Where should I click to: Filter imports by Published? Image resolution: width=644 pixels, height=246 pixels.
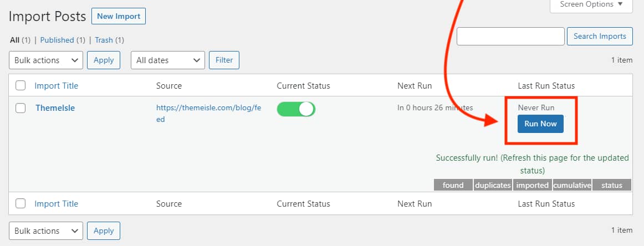[x=57, y=40]
